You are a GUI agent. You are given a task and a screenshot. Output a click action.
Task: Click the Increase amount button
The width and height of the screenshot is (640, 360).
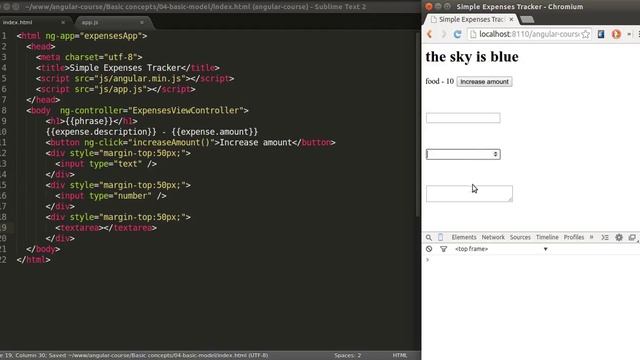(484, 82)
